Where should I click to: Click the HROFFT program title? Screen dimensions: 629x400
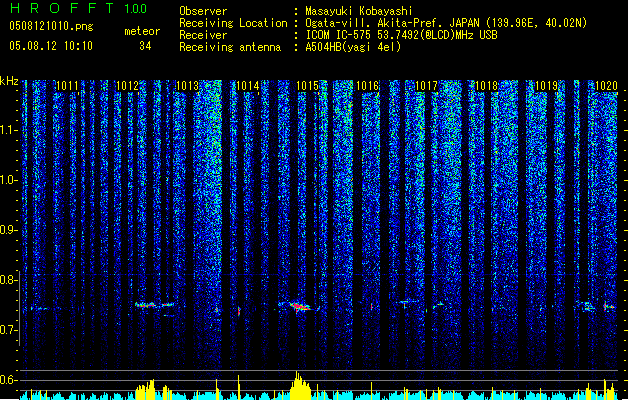(x=62, y=8)
